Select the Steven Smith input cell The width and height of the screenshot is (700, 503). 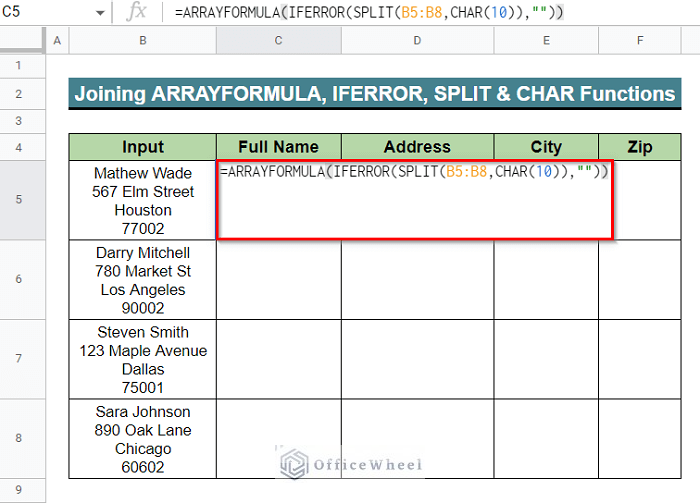(143, 359)
